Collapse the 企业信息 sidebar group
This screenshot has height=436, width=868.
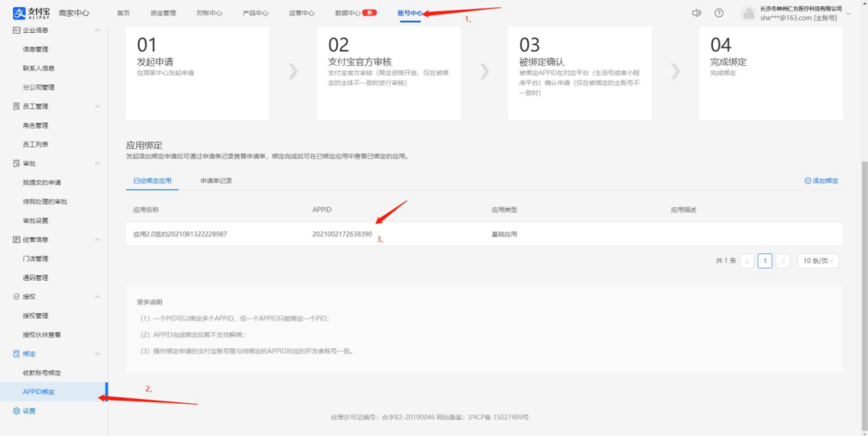(x=97, y=30)
